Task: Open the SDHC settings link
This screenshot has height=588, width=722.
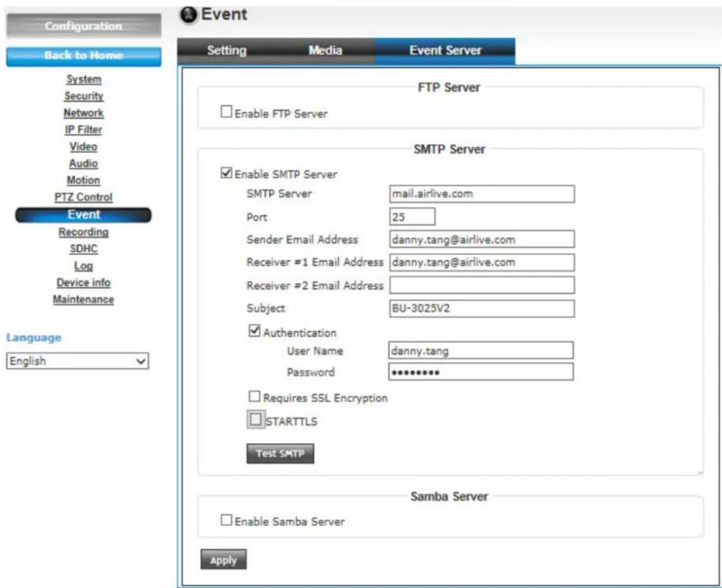Action: pyautogui.click(x=83, y=249)
